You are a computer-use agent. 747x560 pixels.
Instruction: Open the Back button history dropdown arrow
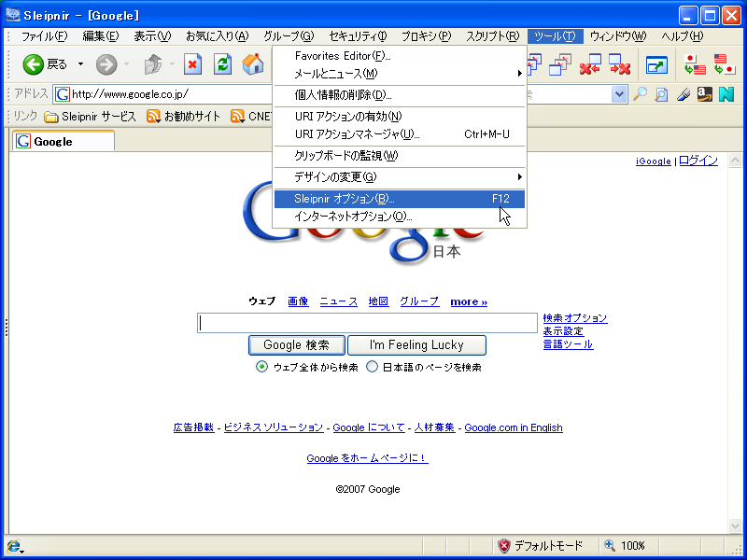click(x=80, y=64)
